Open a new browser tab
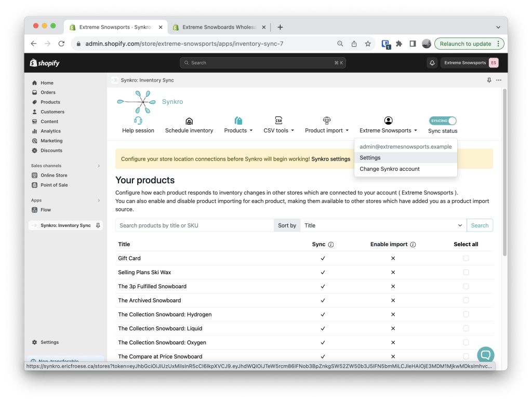532x402 pixels. pos(280,27)
